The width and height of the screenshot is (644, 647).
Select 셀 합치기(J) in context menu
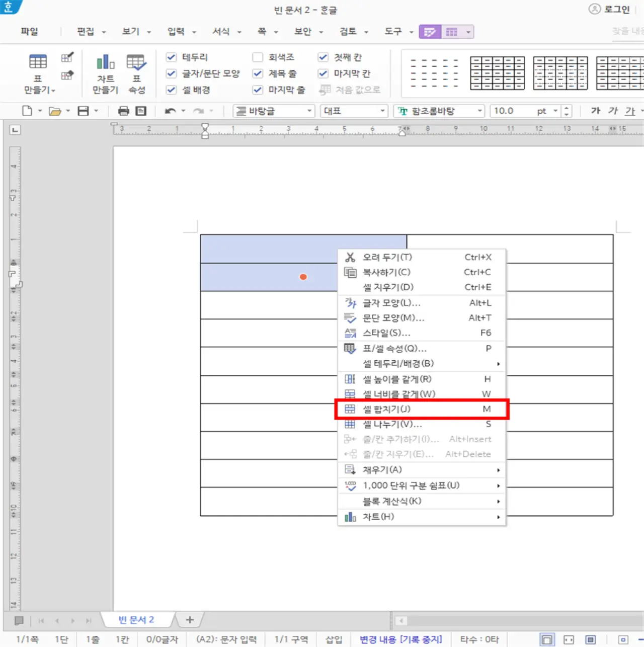(422, 409)
